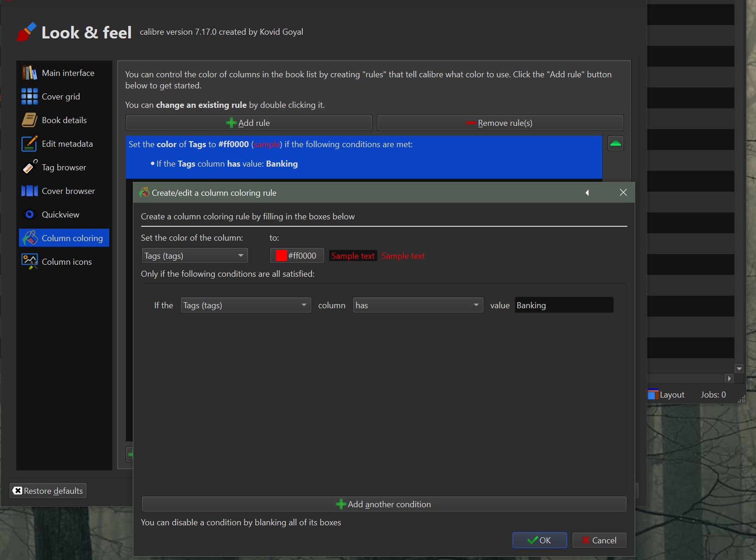Cancel the column coloring rule dialog
756x560 pixels.
point(599,541)
